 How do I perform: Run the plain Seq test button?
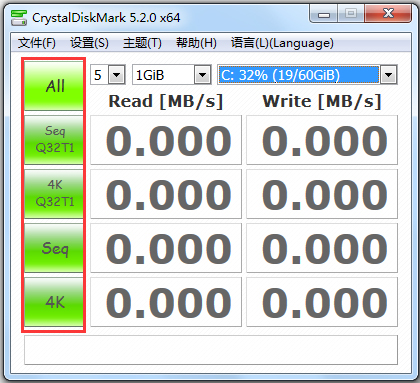54,248
